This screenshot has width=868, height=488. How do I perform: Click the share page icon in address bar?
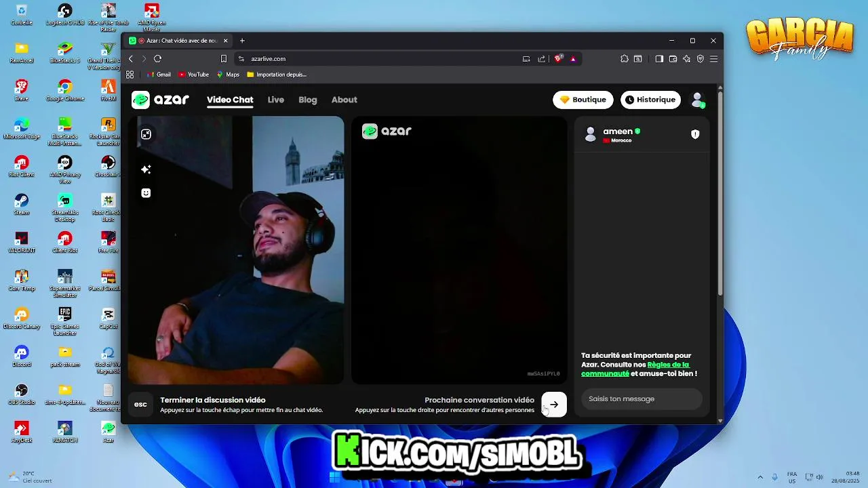pyautogui.click(x=542, y=59)
